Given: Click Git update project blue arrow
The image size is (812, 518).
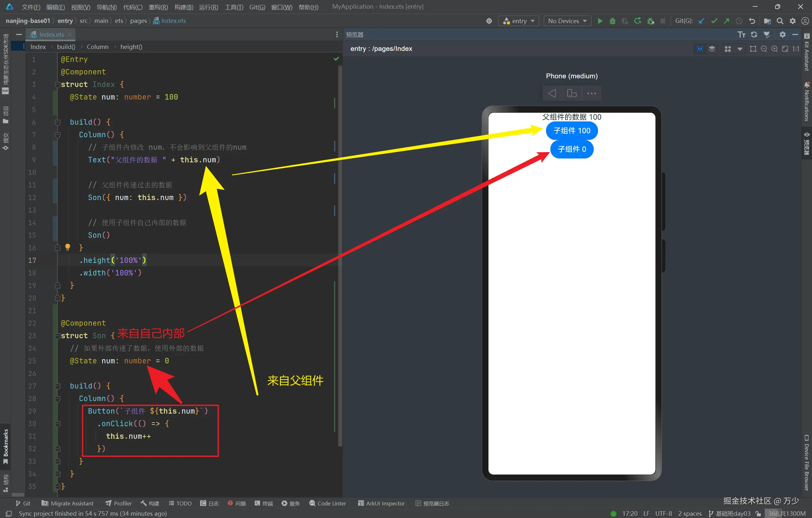Looking at the screenshot, I should [701, 21].
